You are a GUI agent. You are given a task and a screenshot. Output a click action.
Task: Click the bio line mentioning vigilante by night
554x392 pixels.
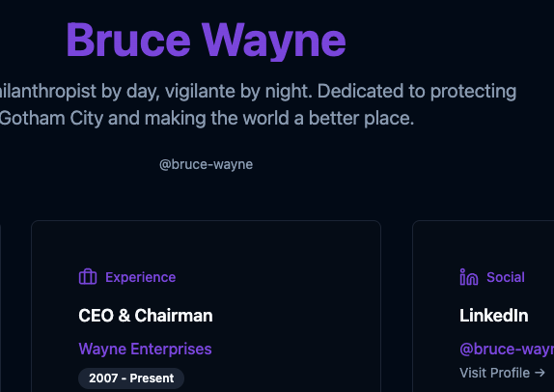click(x=259, y=91)
